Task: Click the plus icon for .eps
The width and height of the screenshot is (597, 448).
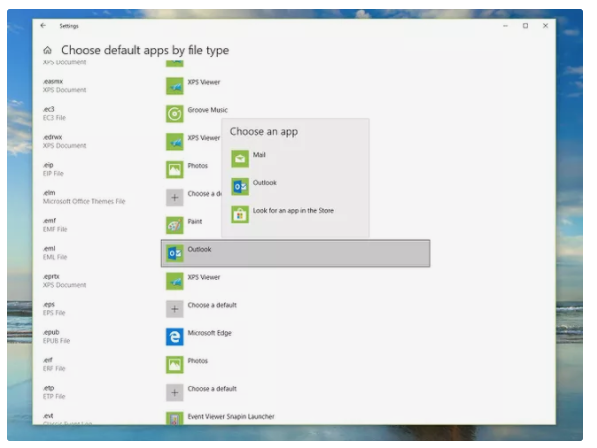Action: coord(175,309)
